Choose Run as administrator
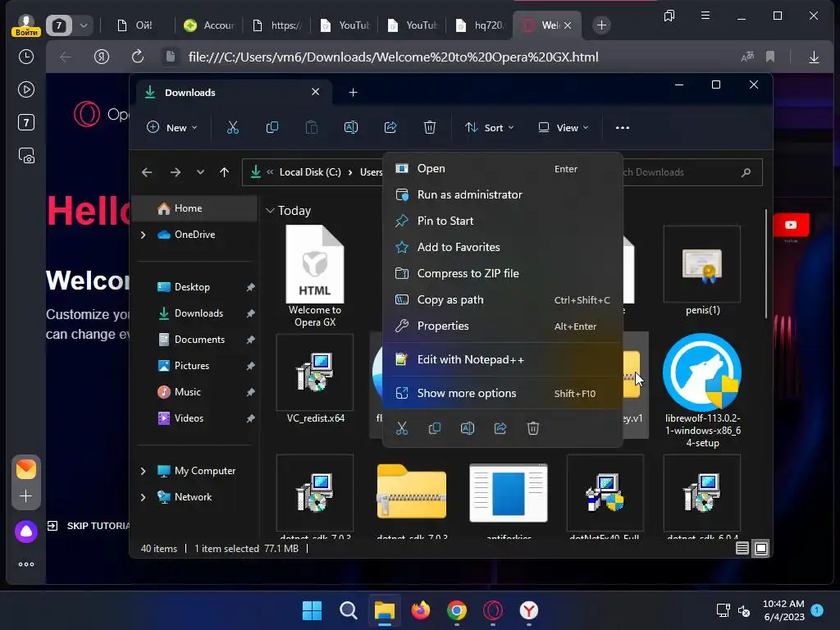The height and width of the screenshot is (630, 840). tap(503, 194)
